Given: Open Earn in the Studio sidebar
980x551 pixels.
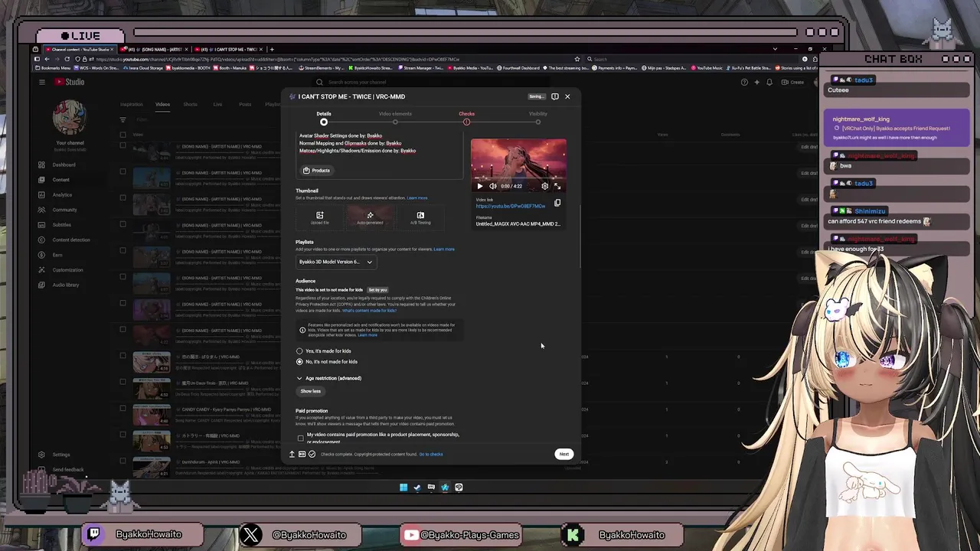Looking at the screenshot, I should tap(57, 255).
